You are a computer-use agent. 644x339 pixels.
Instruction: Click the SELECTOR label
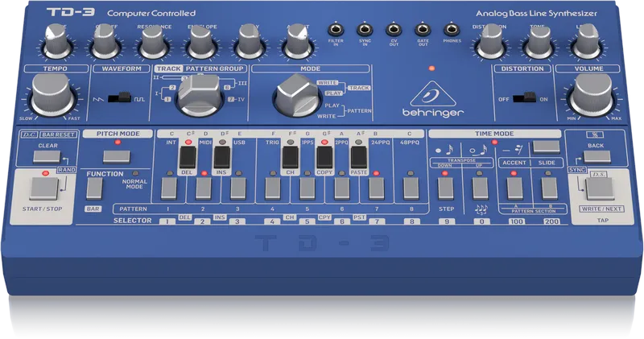[132, 221]
